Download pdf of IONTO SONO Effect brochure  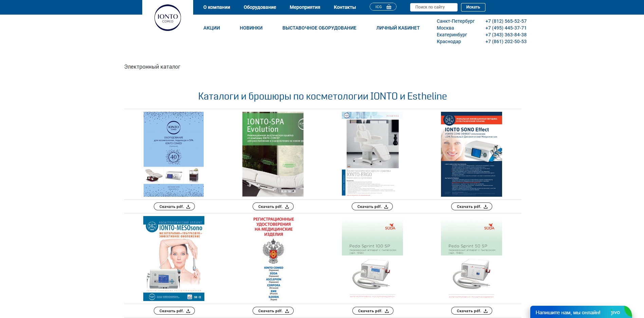tap(472, 207)
